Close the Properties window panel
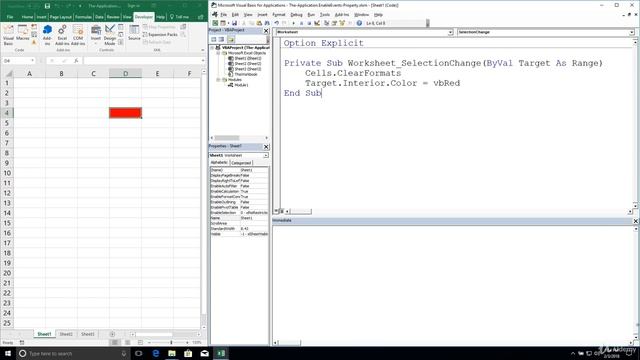640x360 pixels. [x=266, y=147]
